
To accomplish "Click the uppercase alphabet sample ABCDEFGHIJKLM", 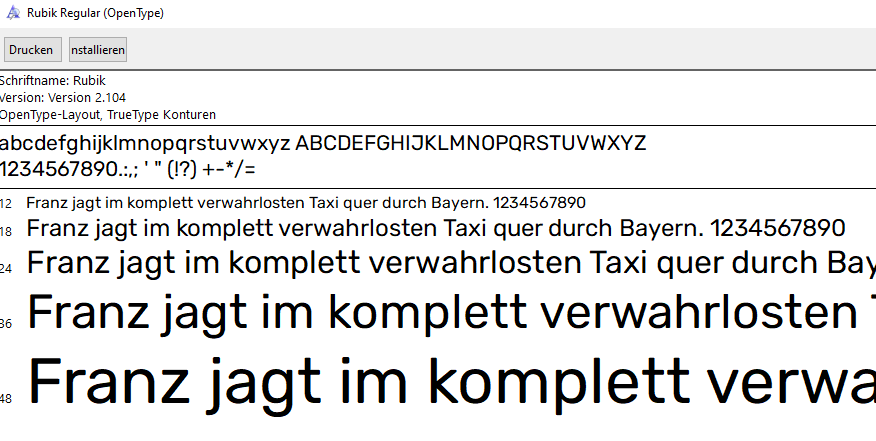I will point(470,143).
